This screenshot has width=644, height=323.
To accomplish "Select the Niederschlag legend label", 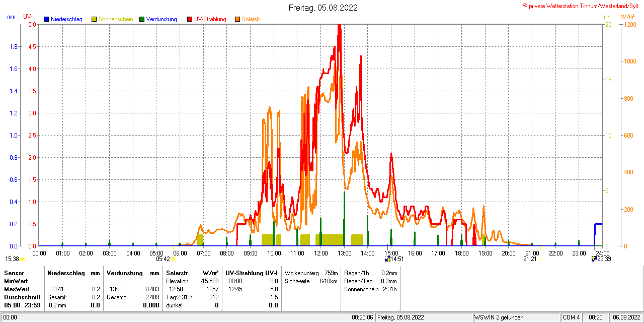I will pos(67,19).
